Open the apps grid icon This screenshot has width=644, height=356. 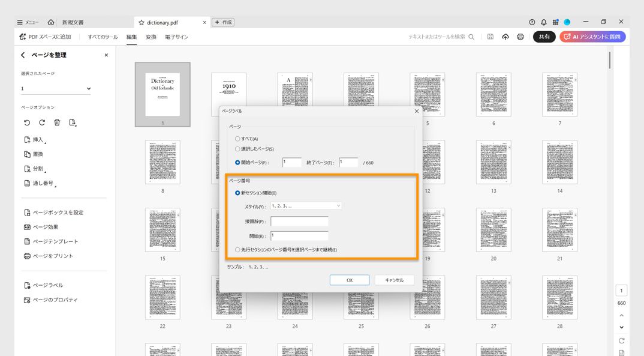click(555, 22)
